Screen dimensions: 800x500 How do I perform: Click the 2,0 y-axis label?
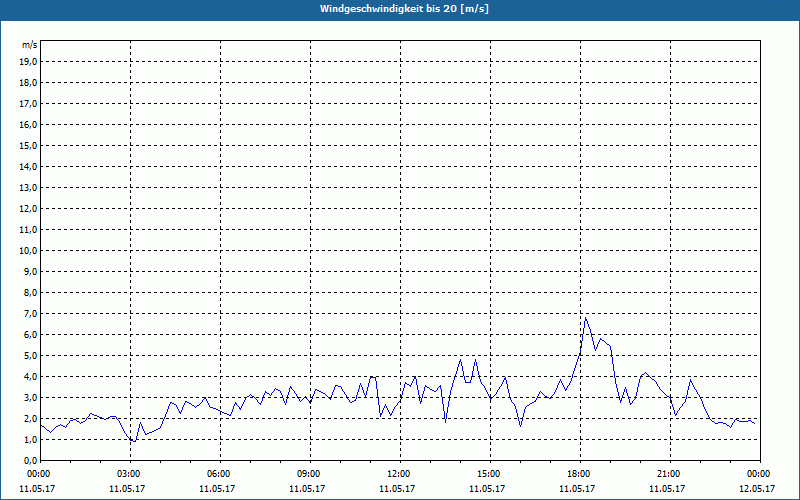[30, 418]
